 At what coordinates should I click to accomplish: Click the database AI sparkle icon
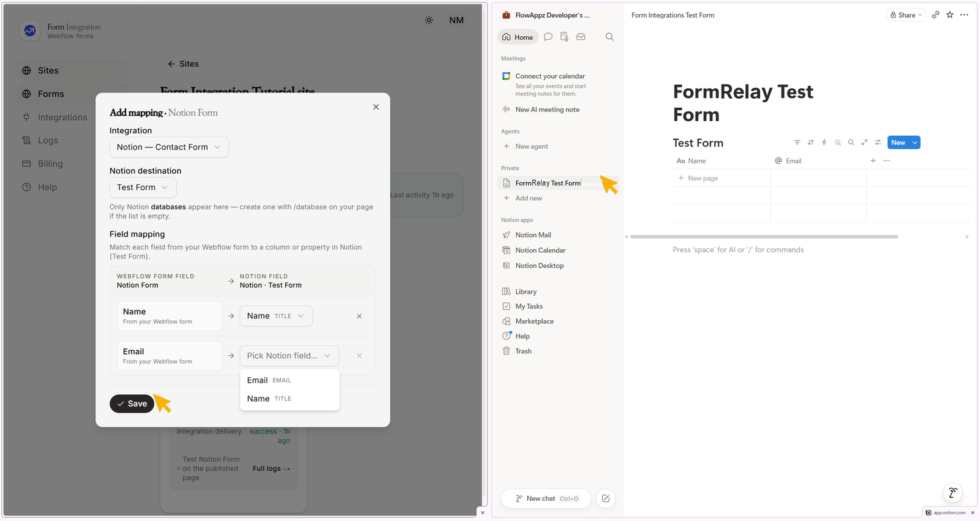pyautogui.click(x=837, y=143)
